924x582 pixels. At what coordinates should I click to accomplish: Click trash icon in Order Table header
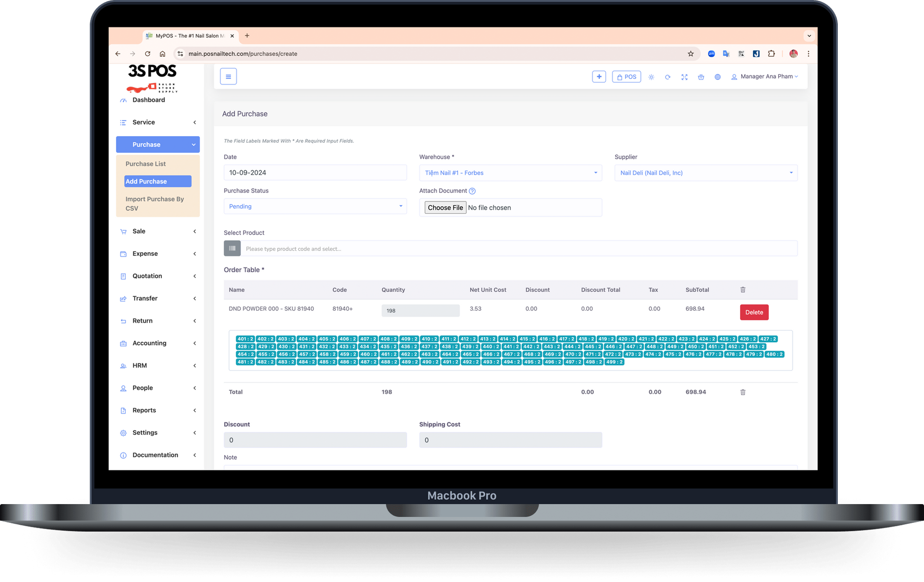743,290
